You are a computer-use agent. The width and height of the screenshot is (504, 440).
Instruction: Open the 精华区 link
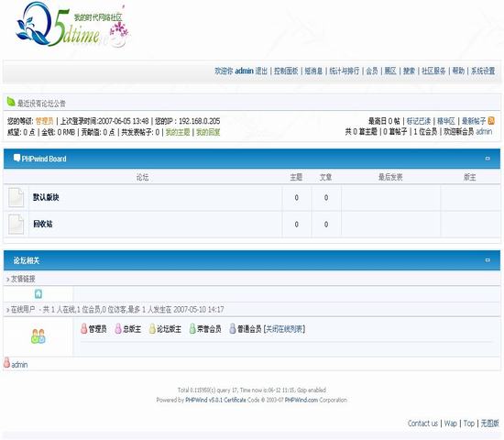446,121
